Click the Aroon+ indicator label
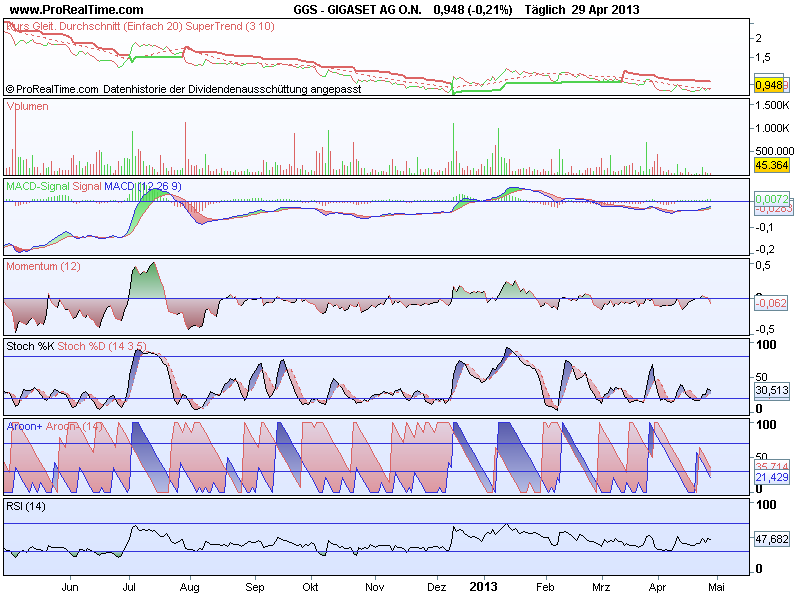 pyautogui.click(x=24, y=426)
